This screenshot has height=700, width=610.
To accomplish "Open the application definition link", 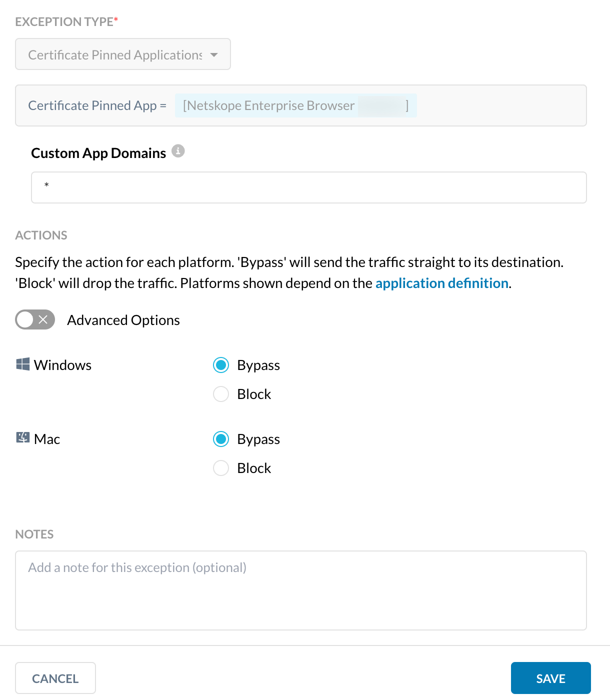I will point(441,283).
